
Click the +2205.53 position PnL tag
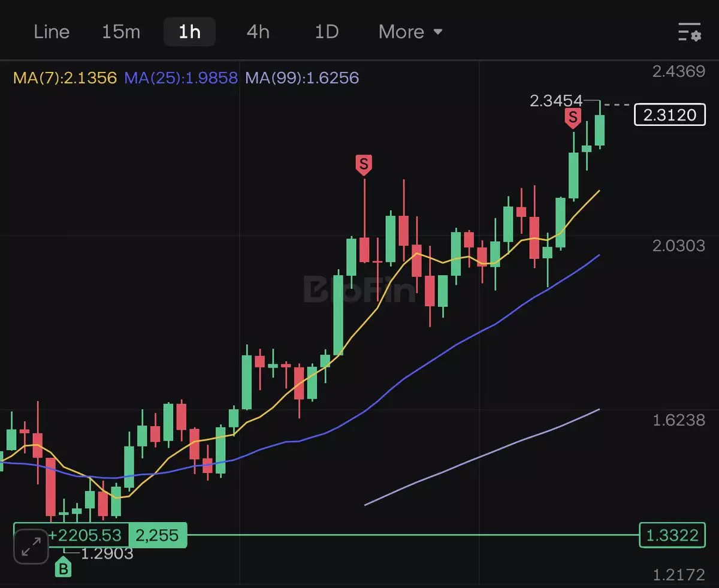click(85, 535)
